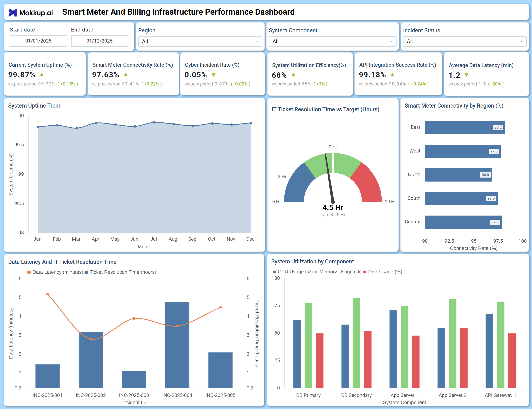
Task: Click the up arrow beside 99.18% API success
Action: pos(392,75)
